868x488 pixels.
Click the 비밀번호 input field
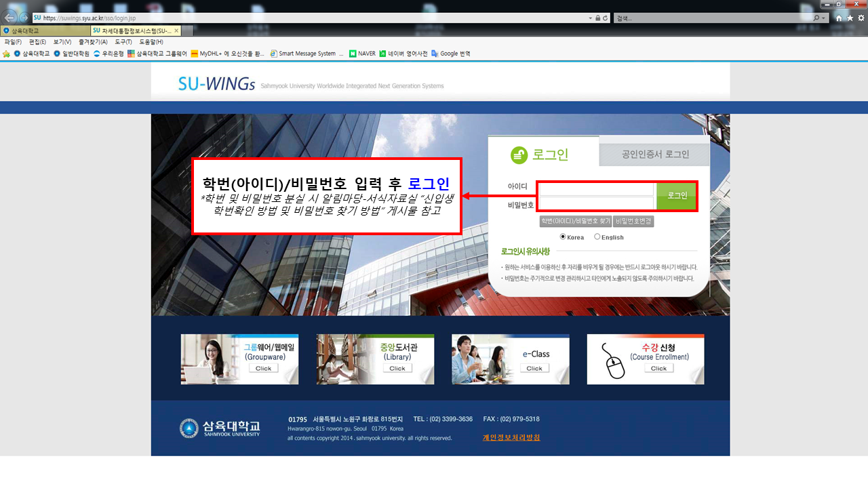point(596,204)
